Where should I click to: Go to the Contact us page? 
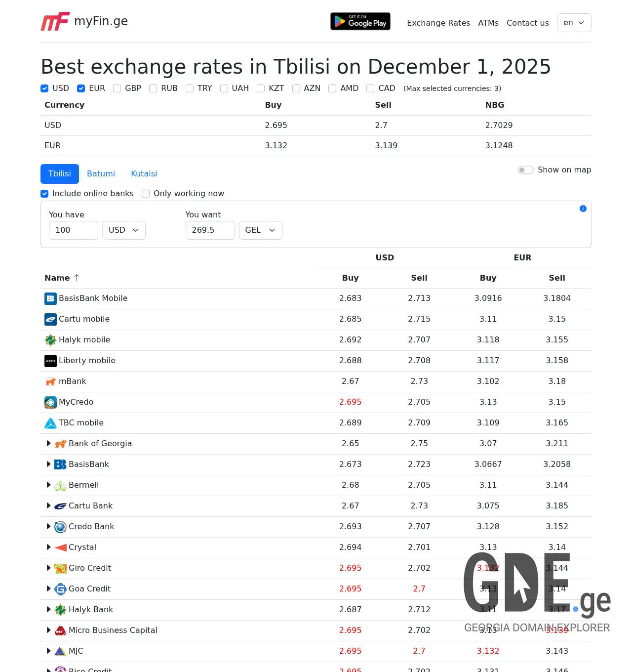coord(527,23)
